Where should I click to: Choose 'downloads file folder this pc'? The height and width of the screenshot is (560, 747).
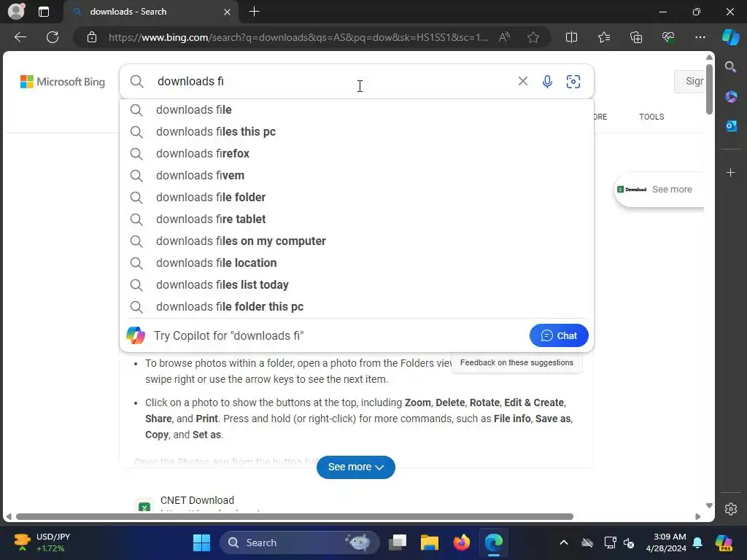pos(356,307)
